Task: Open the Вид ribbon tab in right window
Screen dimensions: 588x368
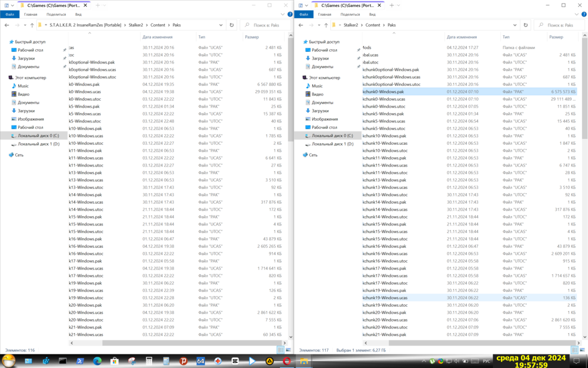Action: (x=372, y=14)
